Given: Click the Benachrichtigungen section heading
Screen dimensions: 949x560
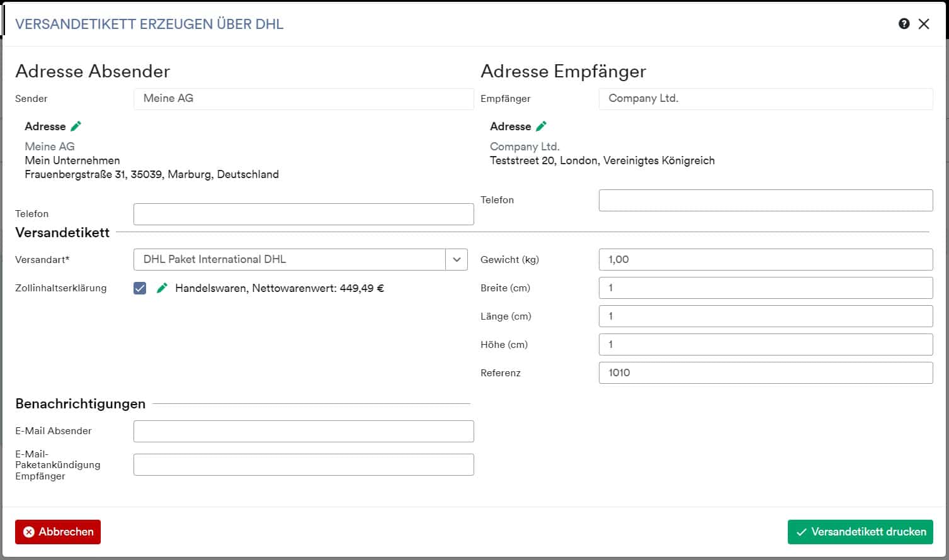Looking at the screenshot, I should click(x=81, y=404).
